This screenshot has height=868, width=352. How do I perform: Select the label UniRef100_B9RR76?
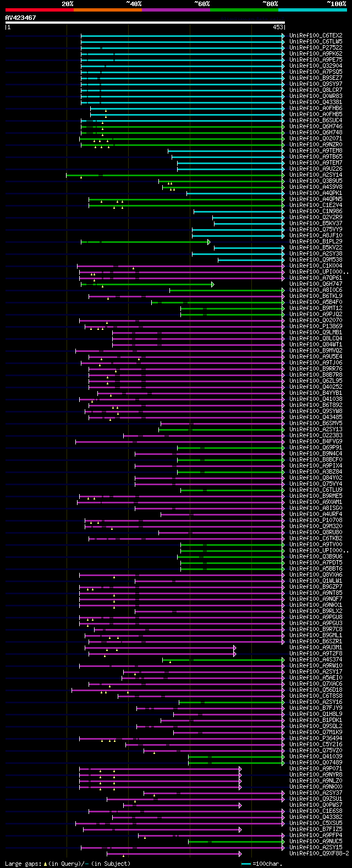click(316, 368)
